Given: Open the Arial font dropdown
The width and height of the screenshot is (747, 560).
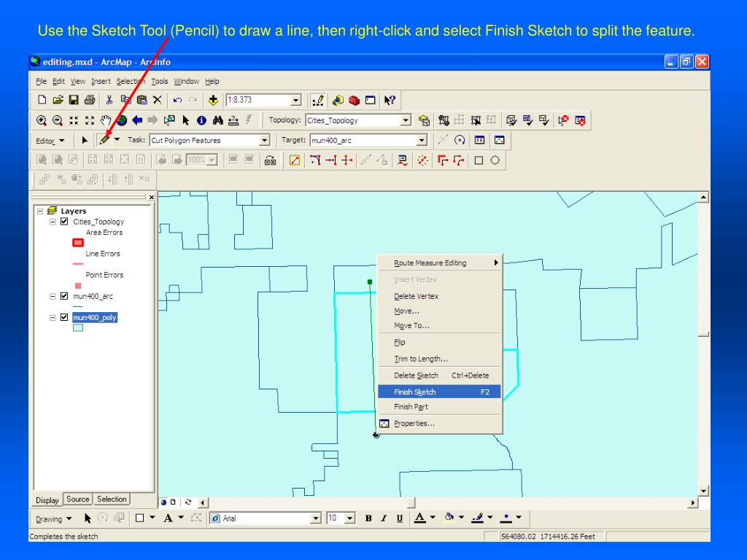Looking at the screenshot, I should coord(316,518).
